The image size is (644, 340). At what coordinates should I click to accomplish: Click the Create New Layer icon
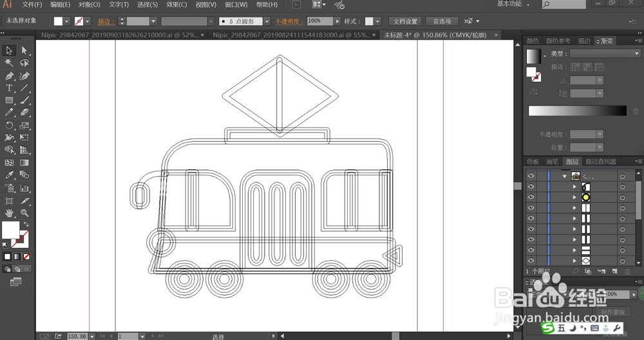tap(614, 272)
